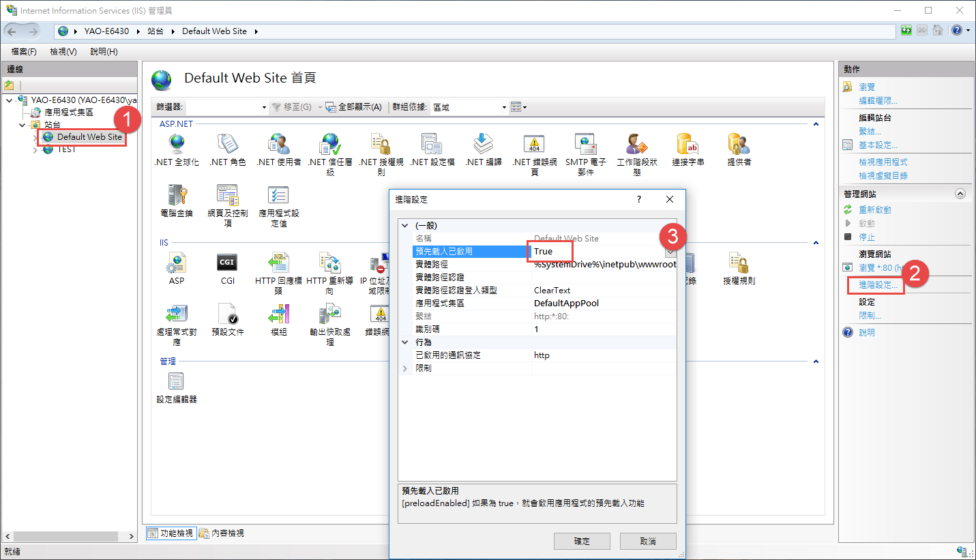Open the 電腦金鑰 feature icon
Image resolution: width=976 pixels, height=560 pixels.
177,201
